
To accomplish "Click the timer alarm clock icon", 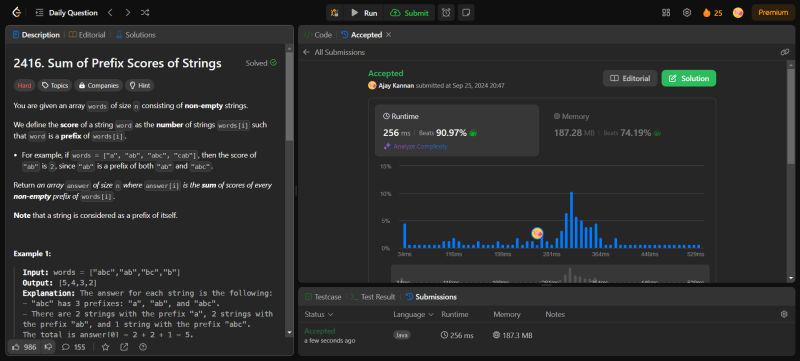I will point(446,13).
